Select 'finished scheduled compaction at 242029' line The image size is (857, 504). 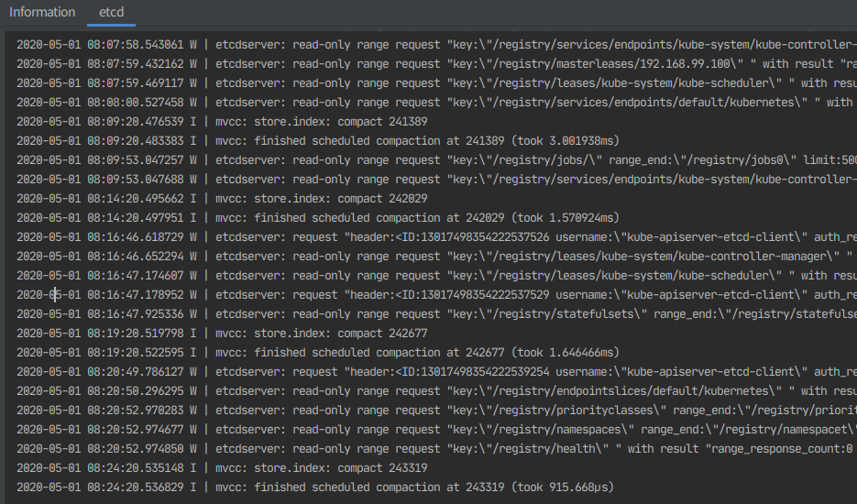click(317, 217)
